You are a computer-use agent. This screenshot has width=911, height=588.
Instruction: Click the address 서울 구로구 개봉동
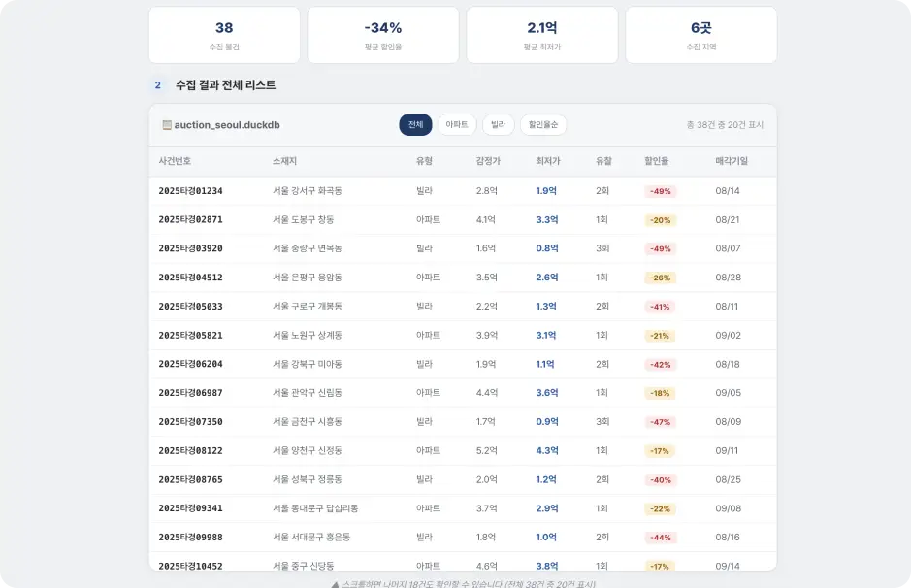pos(308,307)
